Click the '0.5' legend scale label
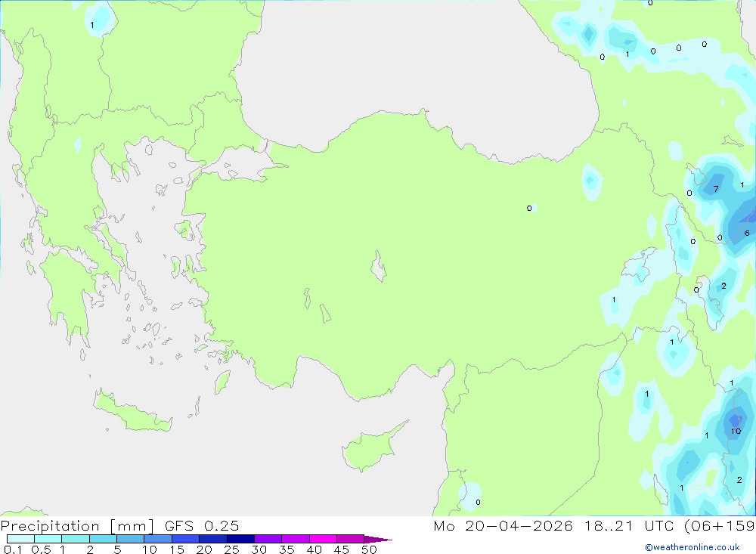The width and height of the screenshot is (756, 554). pyautogui.click(x=41, y=549)
